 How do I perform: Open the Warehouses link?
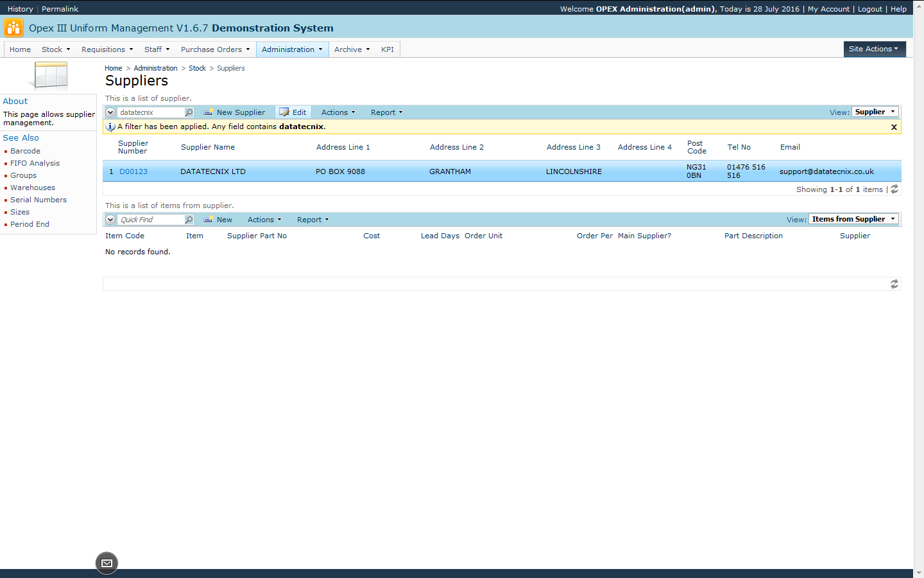(33, 188)
